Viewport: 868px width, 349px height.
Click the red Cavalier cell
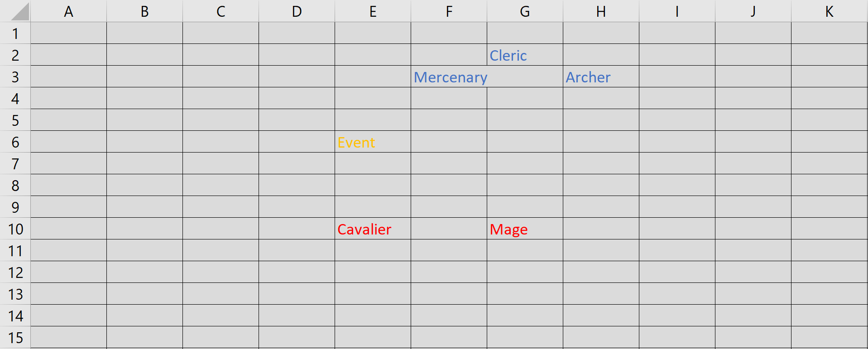coord(372,229)
